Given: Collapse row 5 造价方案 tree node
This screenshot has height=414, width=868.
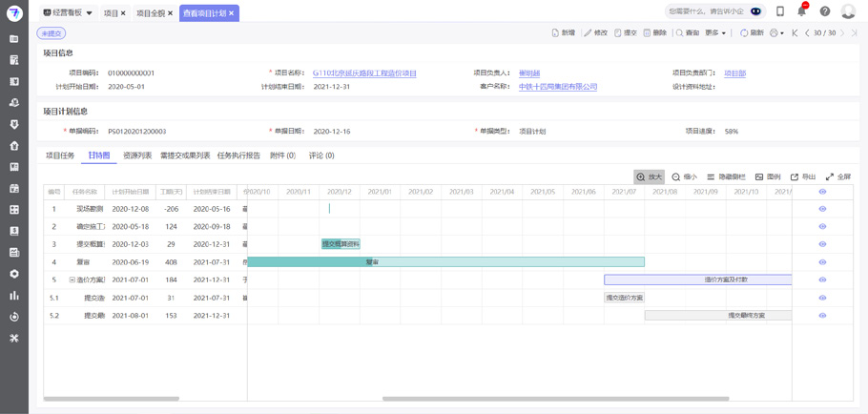Looking at the screenshot, I should 72,280.
